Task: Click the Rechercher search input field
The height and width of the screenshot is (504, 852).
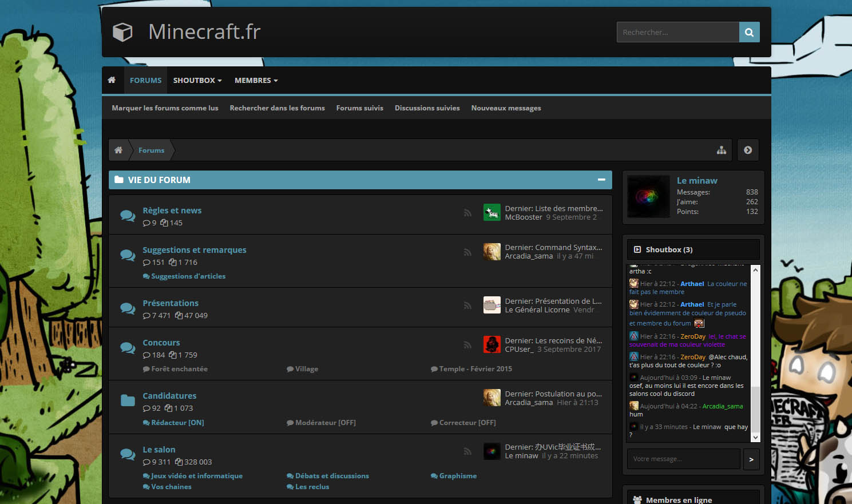Action: pos(677,32)
